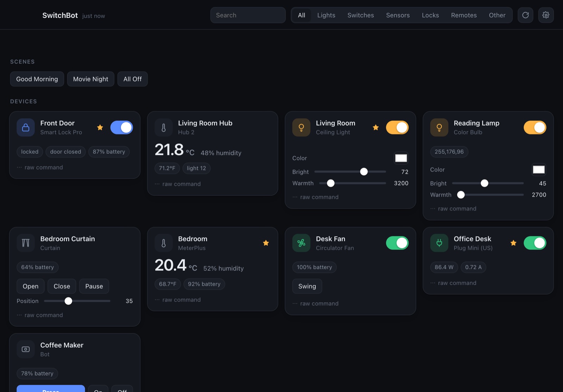Open the Reading Lamp color swatch
This screenshot has width=563, height=392.
[539, 170]
